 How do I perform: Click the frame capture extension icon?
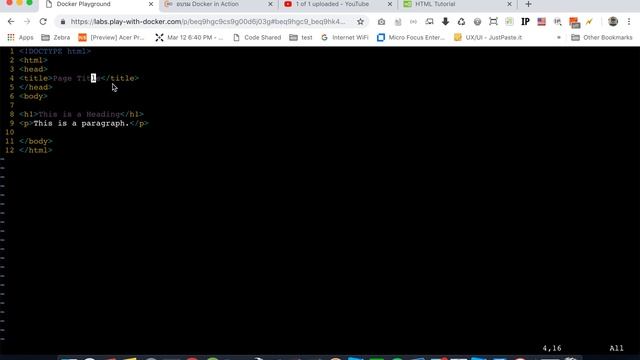pyautogui.click(x=493, y=22)
